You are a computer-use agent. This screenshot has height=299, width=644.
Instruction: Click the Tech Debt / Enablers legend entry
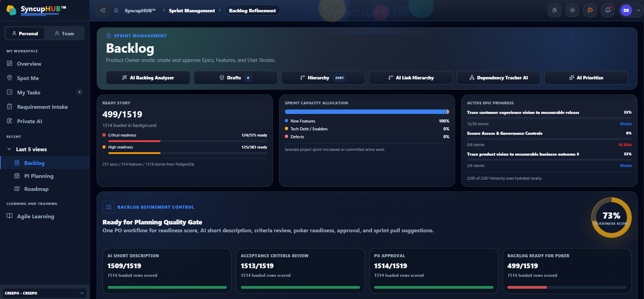click(309, 129)
